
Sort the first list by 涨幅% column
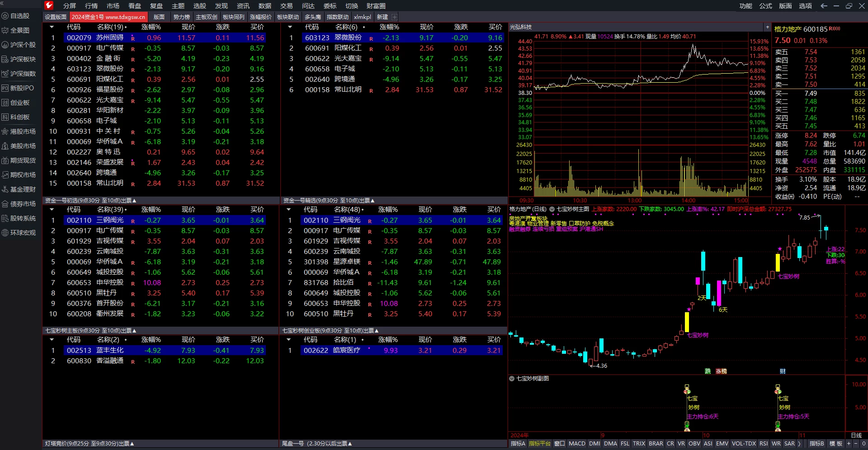tap(151, 27)
